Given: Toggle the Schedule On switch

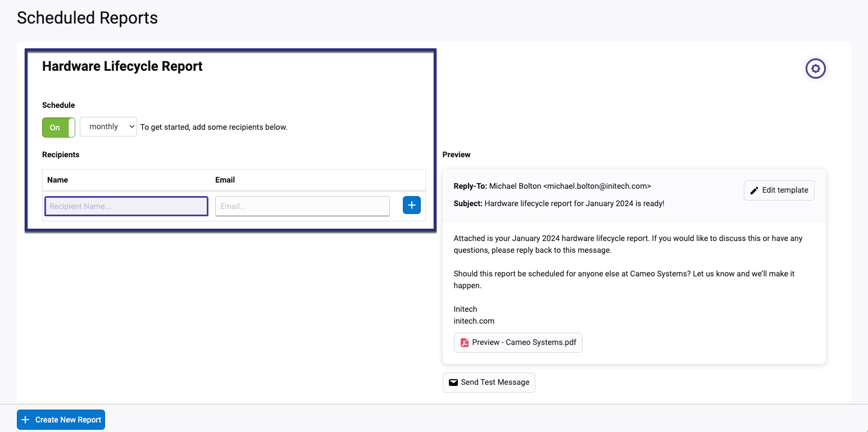Looking at the screenshot, I should 58,128.
